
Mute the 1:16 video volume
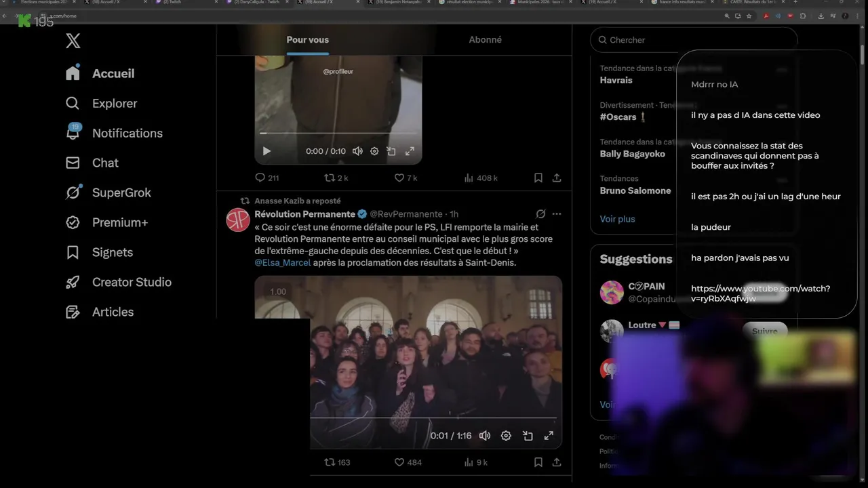tap(485, 436)
